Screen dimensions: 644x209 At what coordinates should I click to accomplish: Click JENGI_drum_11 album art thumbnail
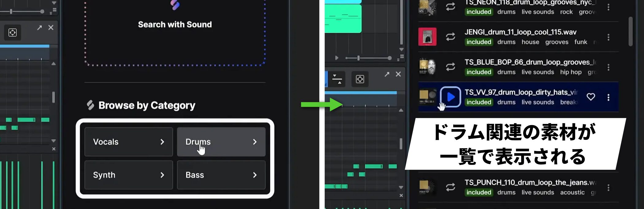point(427,37)
